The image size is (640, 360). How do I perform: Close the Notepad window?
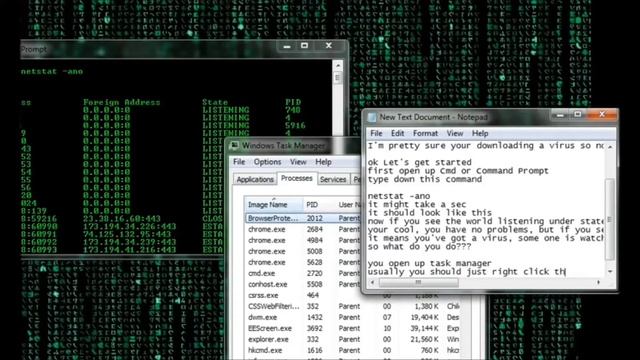602,115
